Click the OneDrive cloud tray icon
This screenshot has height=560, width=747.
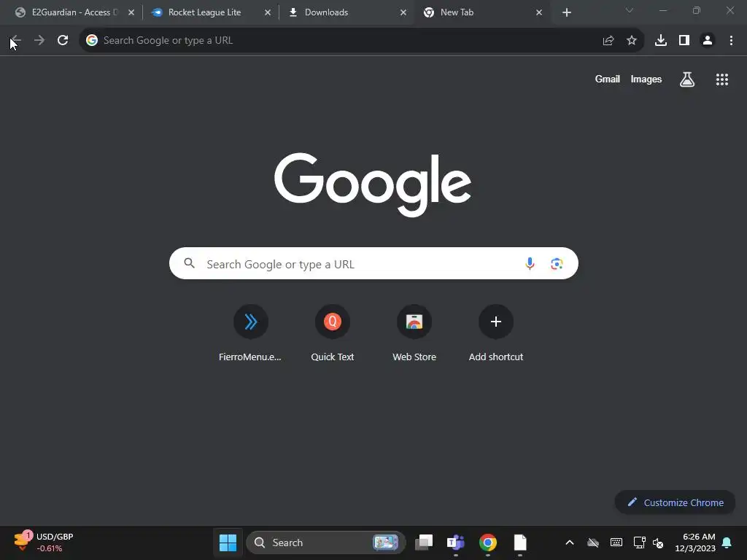592,542
